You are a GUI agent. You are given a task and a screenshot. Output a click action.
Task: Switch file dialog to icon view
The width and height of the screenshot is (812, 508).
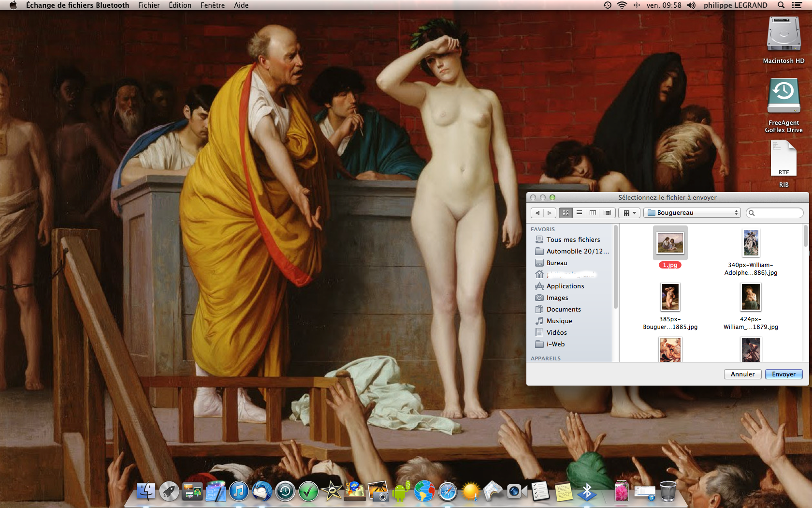click(565, 213)
